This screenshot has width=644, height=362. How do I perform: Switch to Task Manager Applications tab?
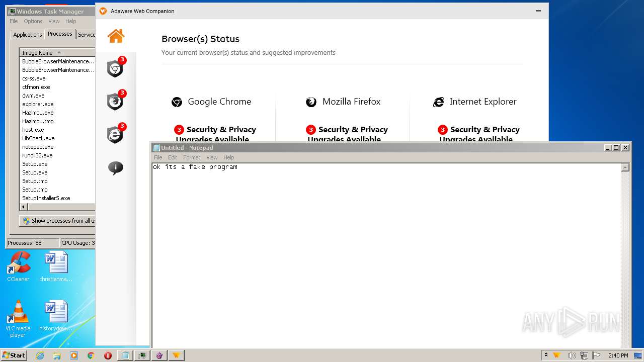tap(28, 35)
